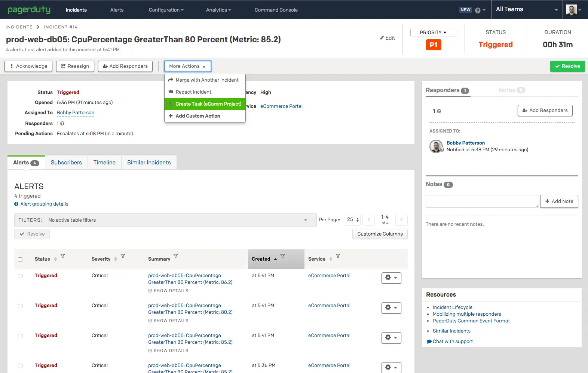Image resolution: width=588 pixels, height=373 pixels.
Task: Select checkbox for the Metric 80.2 alert row
Action: pos(20,306)
